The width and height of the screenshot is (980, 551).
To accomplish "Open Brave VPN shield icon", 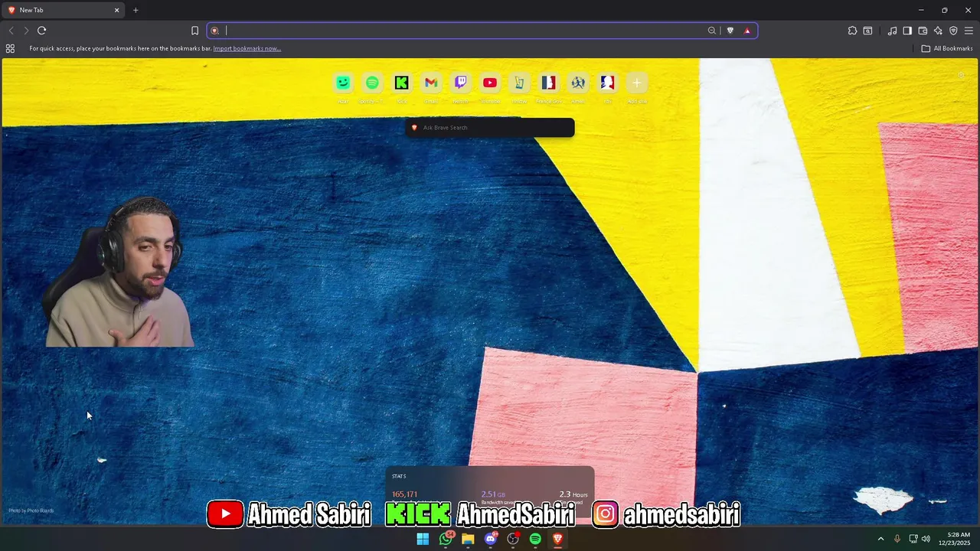I will click(x=953, y=31).
